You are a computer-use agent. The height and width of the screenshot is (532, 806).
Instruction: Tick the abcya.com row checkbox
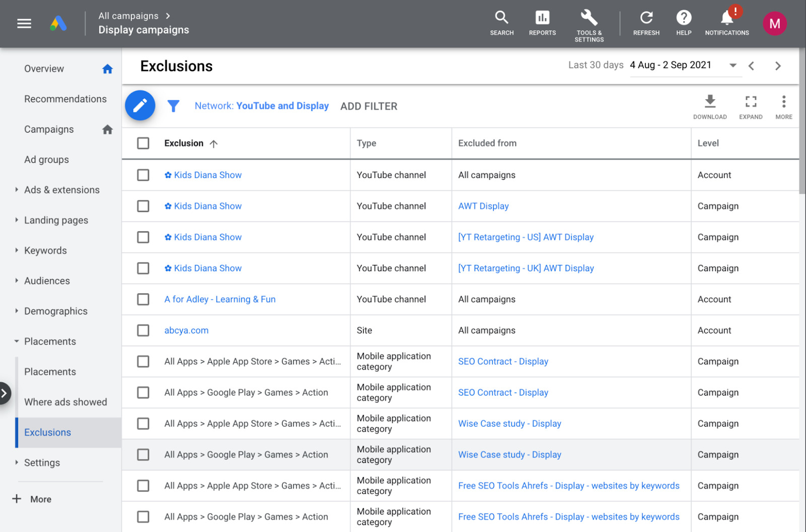pos(143,330)
